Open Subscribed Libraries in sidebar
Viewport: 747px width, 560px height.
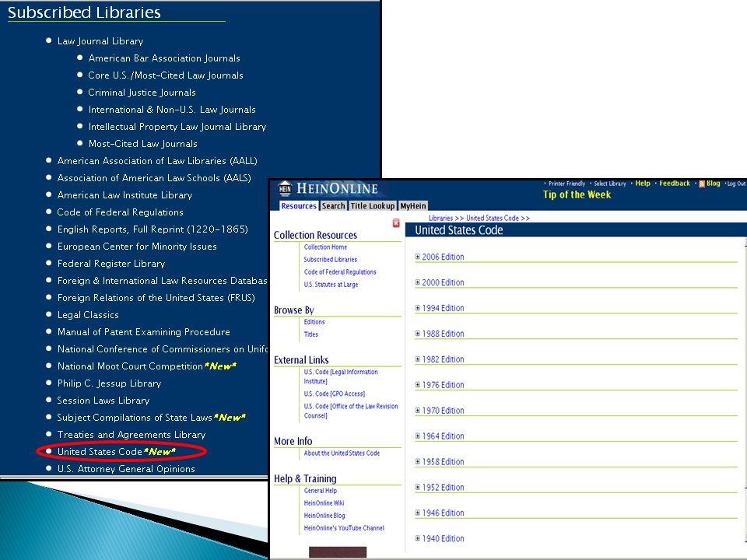pos(330,260)
